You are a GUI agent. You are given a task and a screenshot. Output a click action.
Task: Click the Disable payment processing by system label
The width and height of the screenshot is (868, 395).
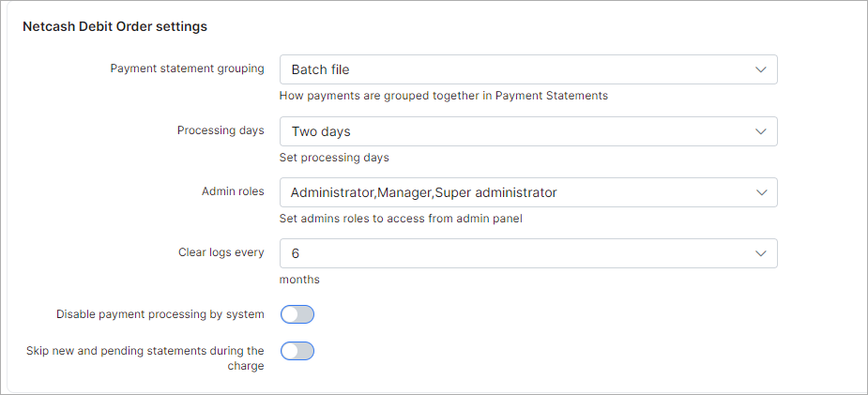pyautogui.click(x=160, y=314)
